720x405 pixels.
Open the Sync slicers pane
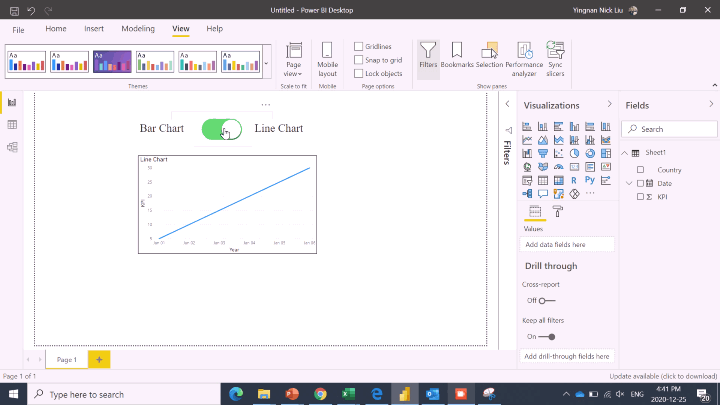(x=555, y=59)
